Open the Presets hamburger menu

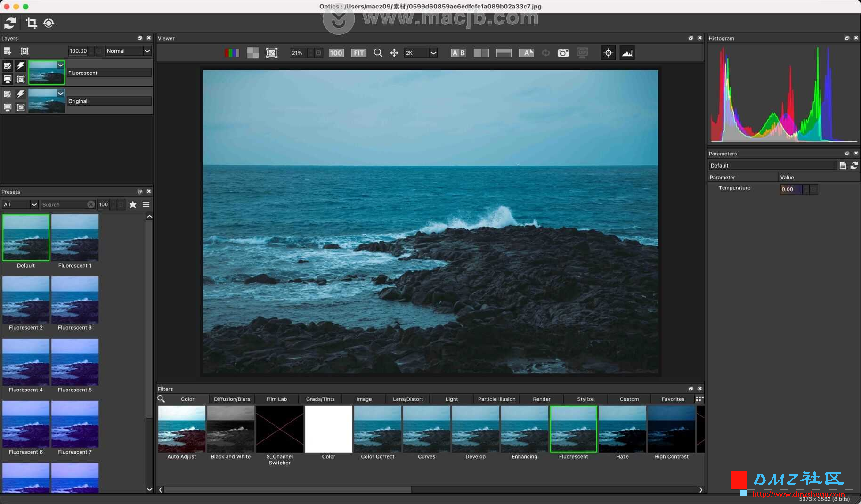click(146, 204)
